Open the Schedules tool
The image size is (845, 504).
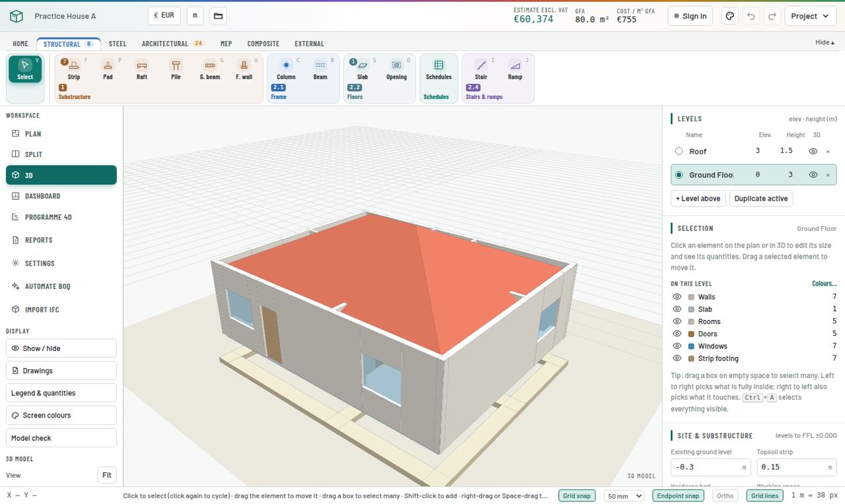[x=438, y=69]
